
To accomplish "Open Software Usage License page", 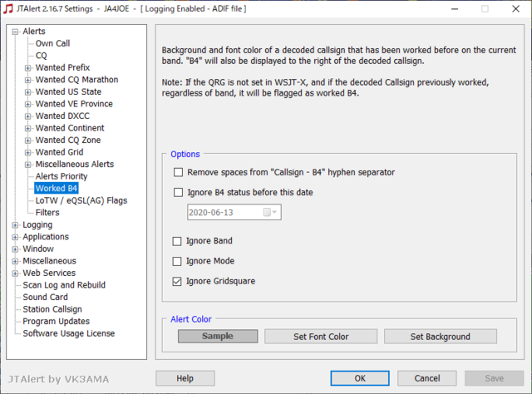I will [69, 333].
